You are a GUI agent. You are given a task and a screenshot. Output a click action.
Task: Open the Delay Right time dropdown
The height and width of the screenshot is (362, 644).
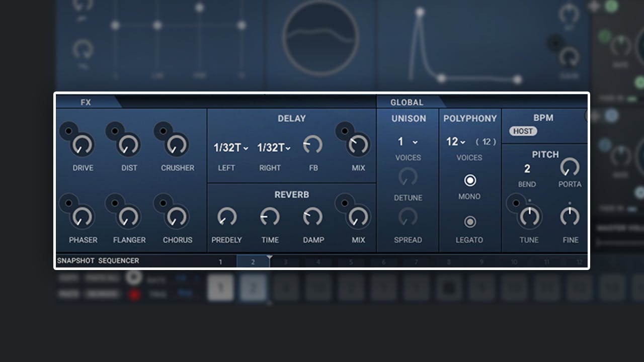pos(274,148)
